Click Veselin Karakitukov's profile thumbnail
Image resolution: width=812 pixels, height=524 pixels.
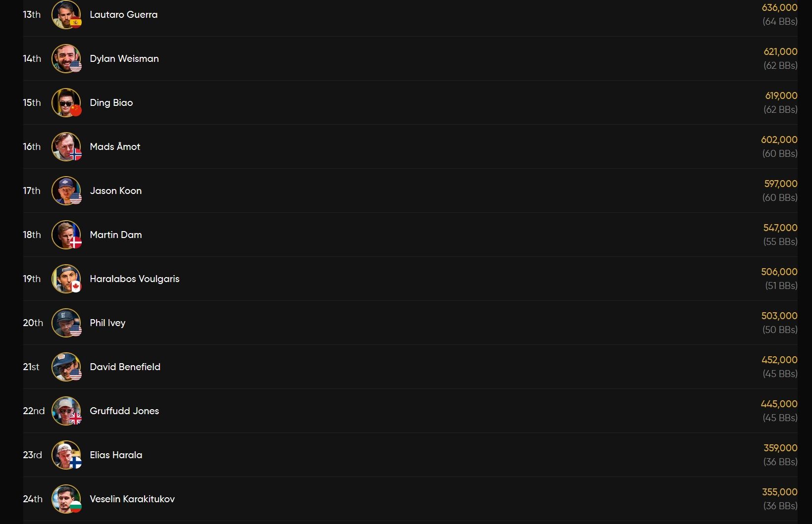(x=65, y=498)
